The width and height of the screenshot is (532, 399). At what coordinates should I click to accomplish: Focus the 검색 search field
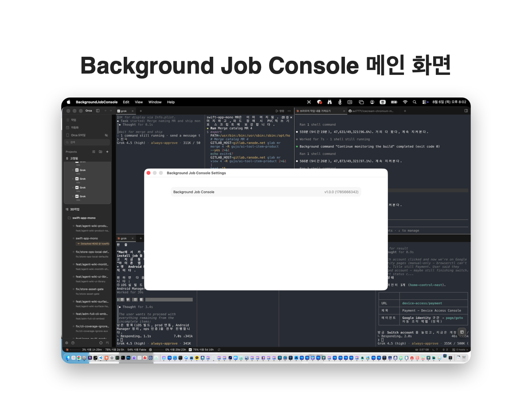(x=87, y=142)
